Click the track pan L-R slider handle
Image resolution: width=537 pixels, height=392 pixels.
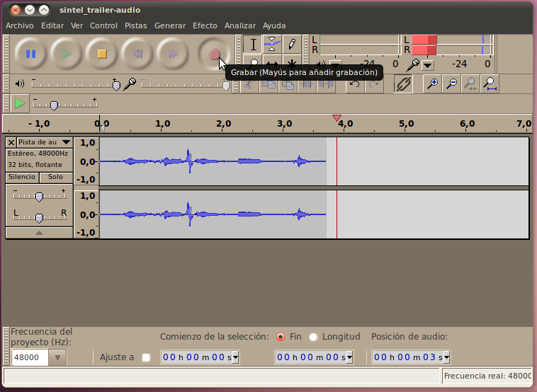point(39,218)
